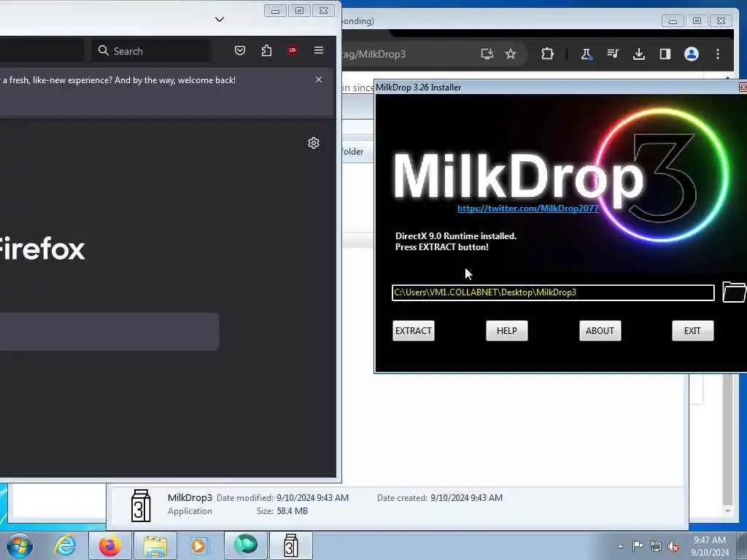Show hidden tray icons arrow

pos(620,546)
